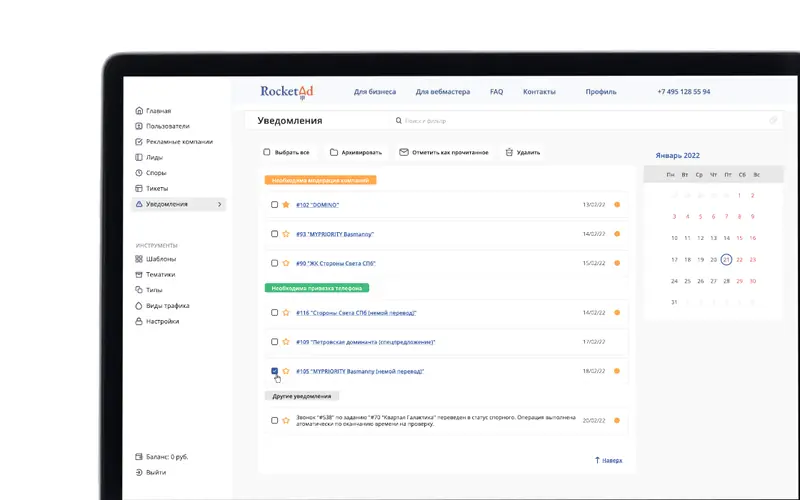Open the Для вебмастера menu

tap(443, 92)
